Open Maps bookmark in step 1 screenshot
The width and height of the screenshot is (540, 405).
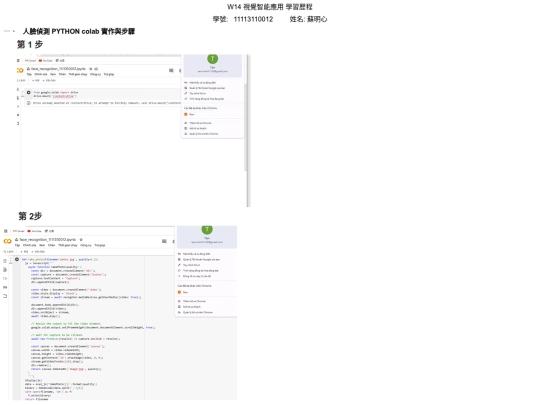(x=60, y=61)
